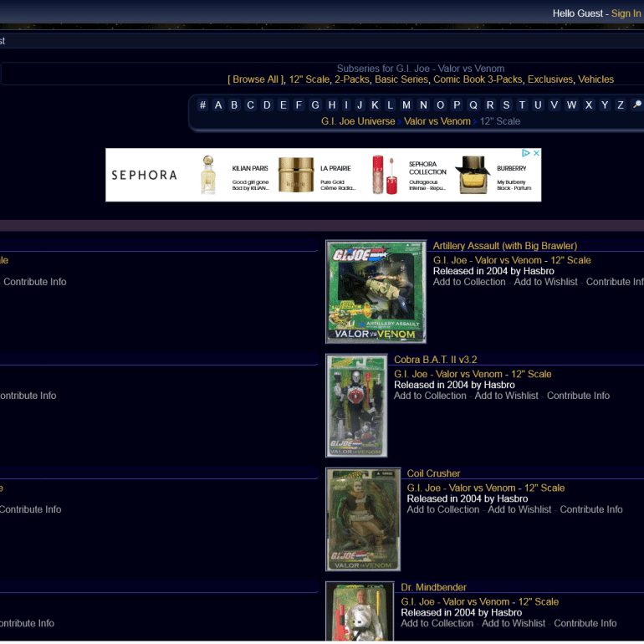Click the Valor vs Venom breadcrumb link
The width and height of the screenshot is (644, 644).
click(x=437, y=121)
